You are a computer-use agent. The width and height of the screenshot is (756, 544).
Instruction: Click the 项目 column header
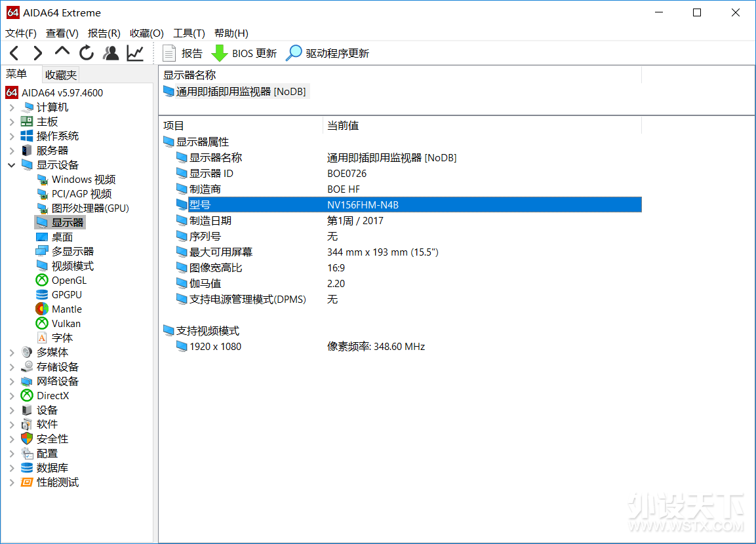[241, 126]
